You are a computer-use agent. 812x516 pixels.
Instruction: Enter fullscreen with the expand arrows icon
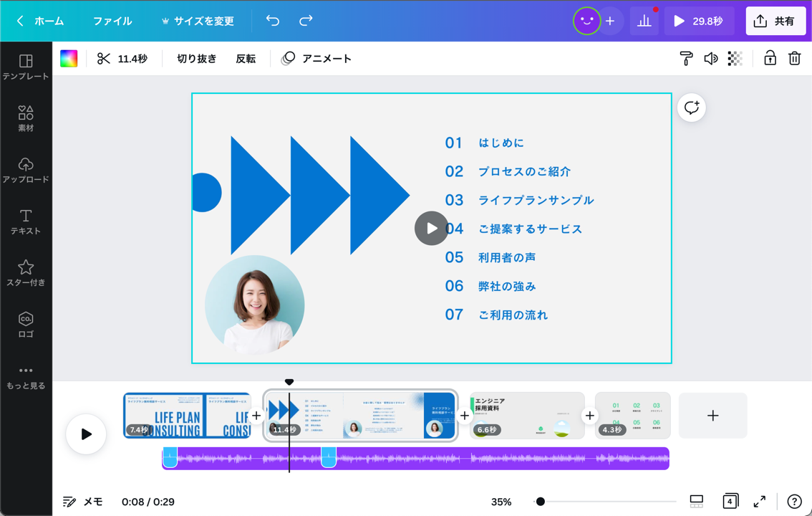tap(759, 502)
